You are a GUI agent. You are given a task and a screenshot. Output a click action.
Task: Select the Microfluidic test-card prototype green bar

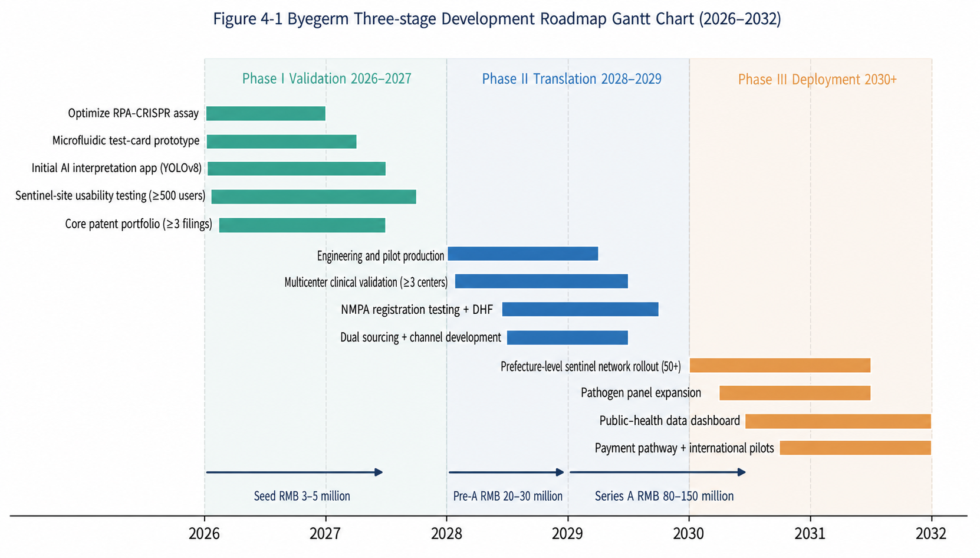click(282, 142)
